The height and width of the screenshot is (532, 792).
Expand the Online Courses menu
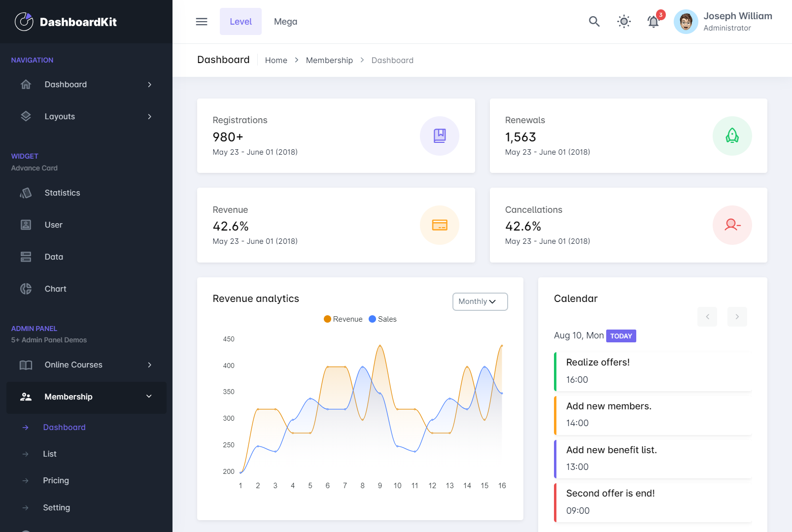coord(86,365)
